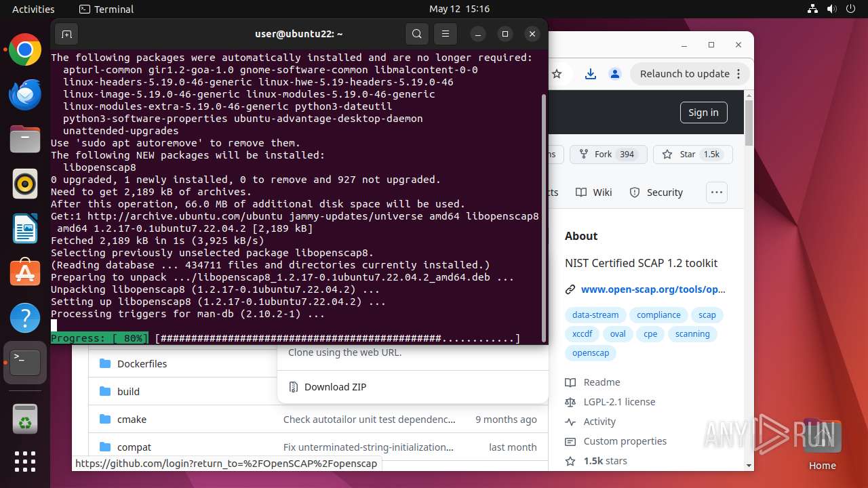Open www.open-scap.org website link
This screenshot has width=868, height=488.
[653, 289]
